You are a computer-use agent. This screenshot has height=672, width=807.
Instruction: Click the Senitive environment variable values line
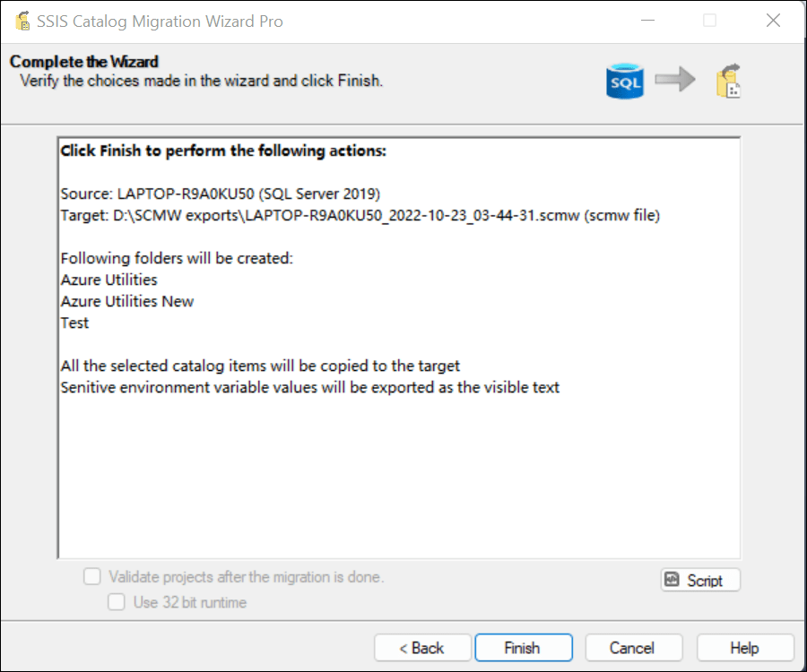pyautogui.click(x=310, y=387)
